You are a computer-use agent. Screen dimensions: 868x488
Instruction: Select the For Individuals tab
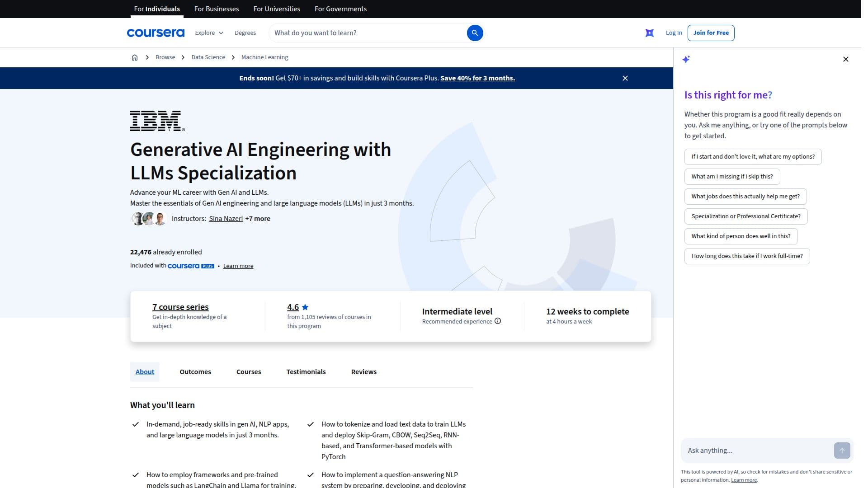[157, 9]
